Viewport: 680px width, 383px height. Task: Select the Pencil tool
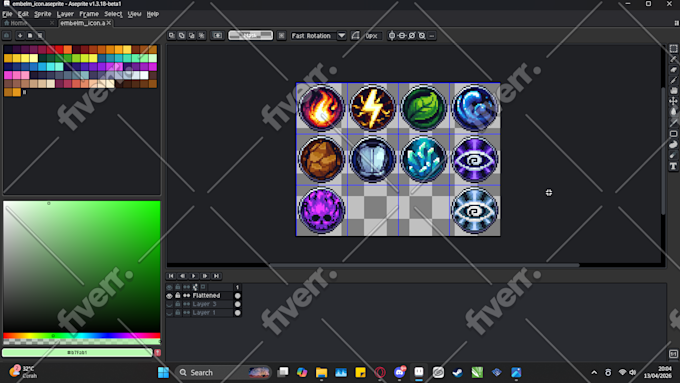click(673, 59)
